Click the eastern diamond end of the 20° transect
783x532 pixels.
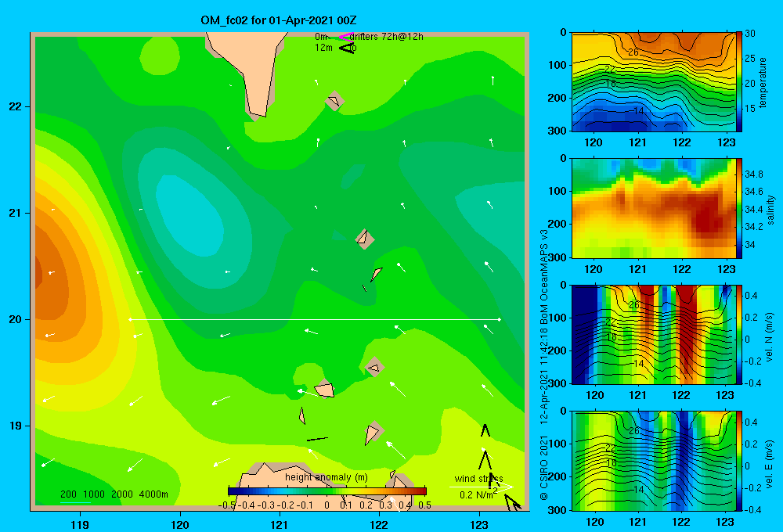500,319
